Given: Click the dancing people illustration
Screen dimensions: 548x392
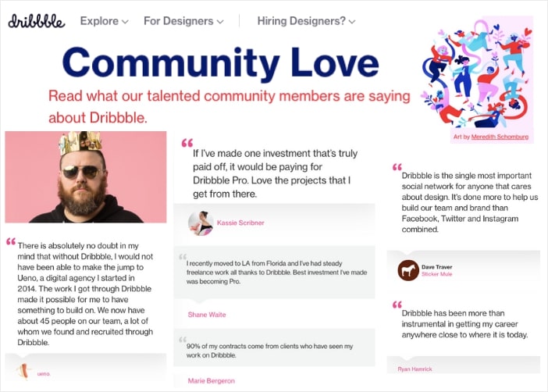Looking at the screenshot, I should [477, 73].
